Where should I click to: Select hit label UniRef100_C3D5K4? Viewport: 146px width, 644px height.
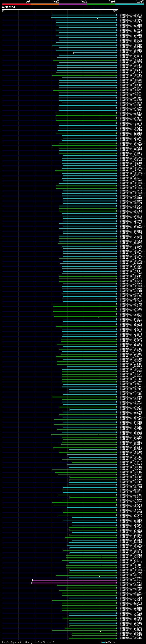tap(131, 555)
